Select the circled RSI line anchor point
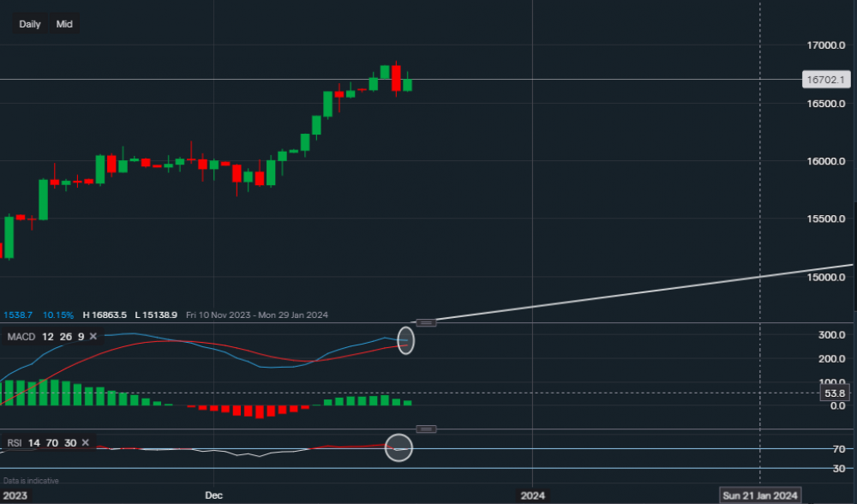The height and width of the screenshot is (504, 857). (x=399, y=447)
